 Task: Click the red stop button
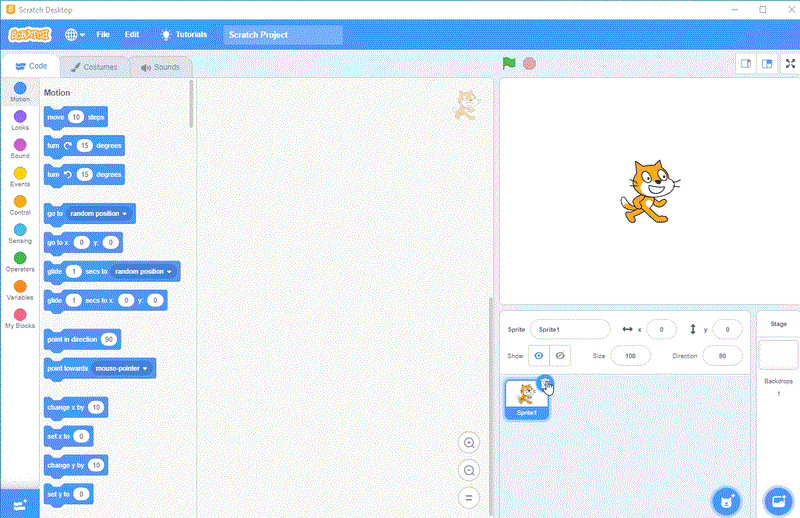pyautogui.click(x=530, y=63)
